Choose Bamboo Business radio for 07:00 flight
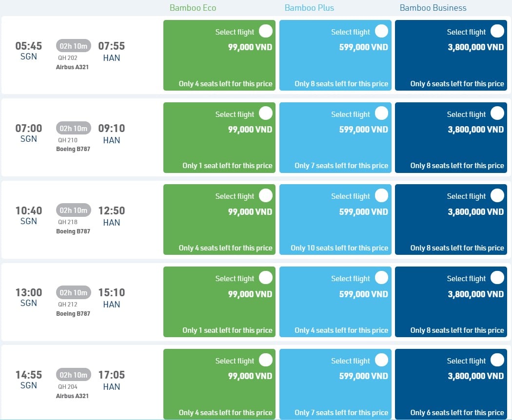 pos(497,114)
